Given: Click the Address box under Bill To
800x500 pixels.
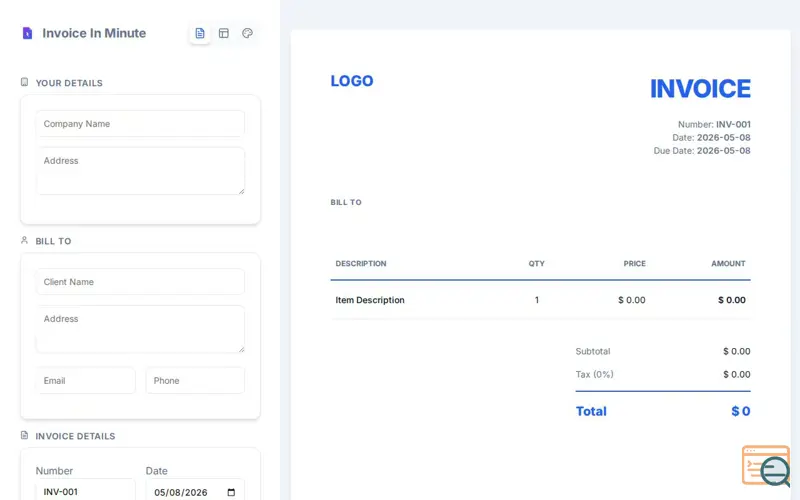Looking at the screenshot, I should click(x=140, y=329).
